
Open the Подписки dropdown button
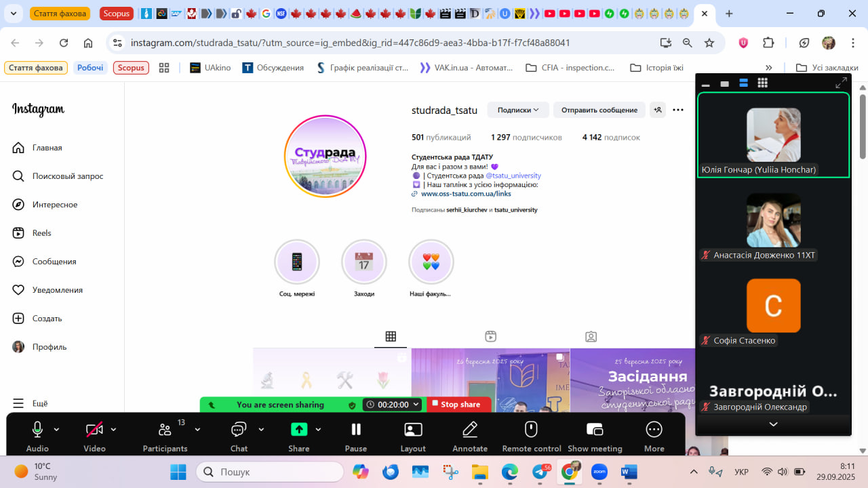point(518,110)
